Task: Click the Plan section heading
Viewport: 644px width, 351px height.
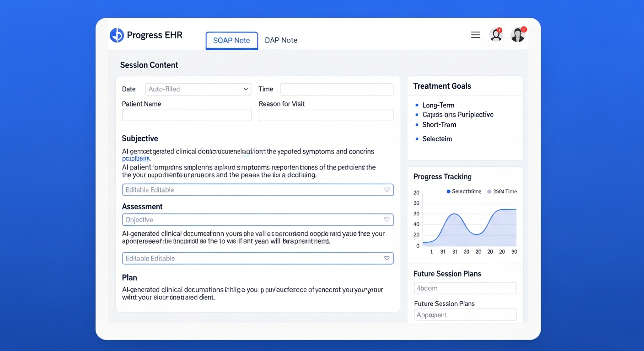Action: click(129, 277)
